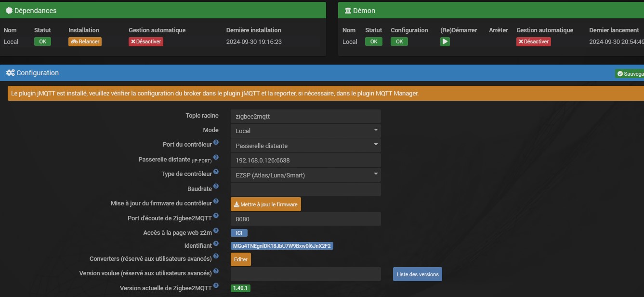Open Type de contrôleur EZSP dropdown
Viewport: 644px width, 297px height.
coord(306,175)
